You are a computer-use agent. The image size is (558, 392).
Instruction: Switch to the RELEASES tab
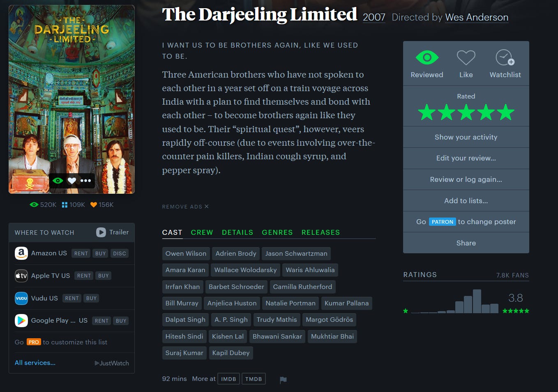pyautogui.click(x=321, y=232)
